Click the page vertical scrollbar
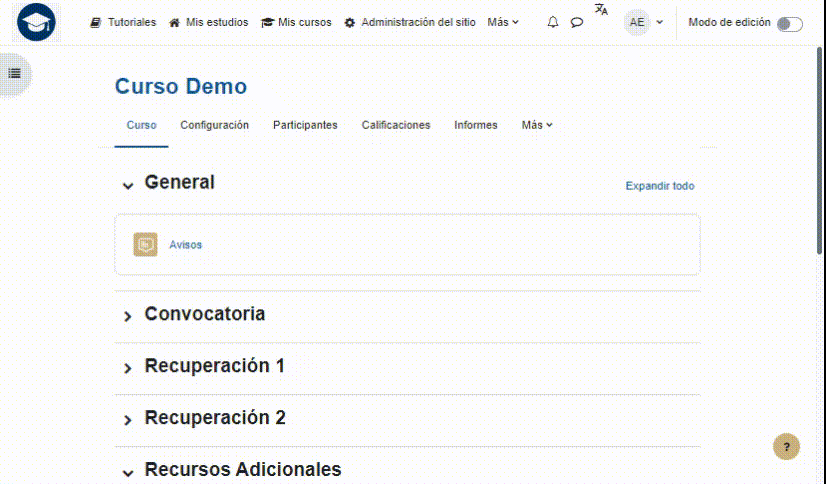Viewport: 826px width, 484px height. (820, 150)
